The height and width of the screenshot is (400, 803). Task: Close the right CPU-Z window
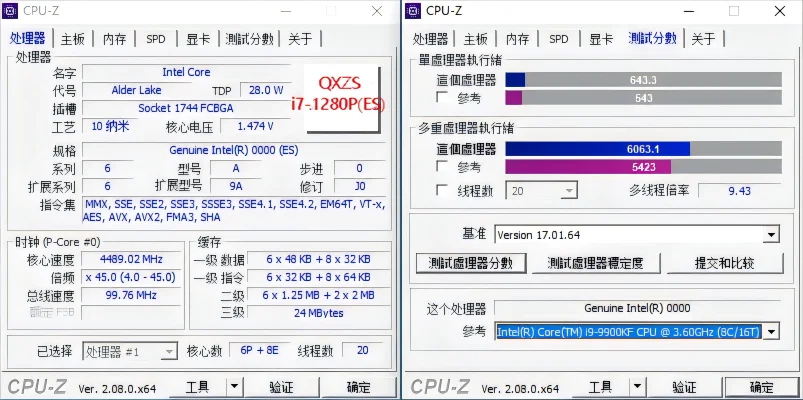coord(779,10)
